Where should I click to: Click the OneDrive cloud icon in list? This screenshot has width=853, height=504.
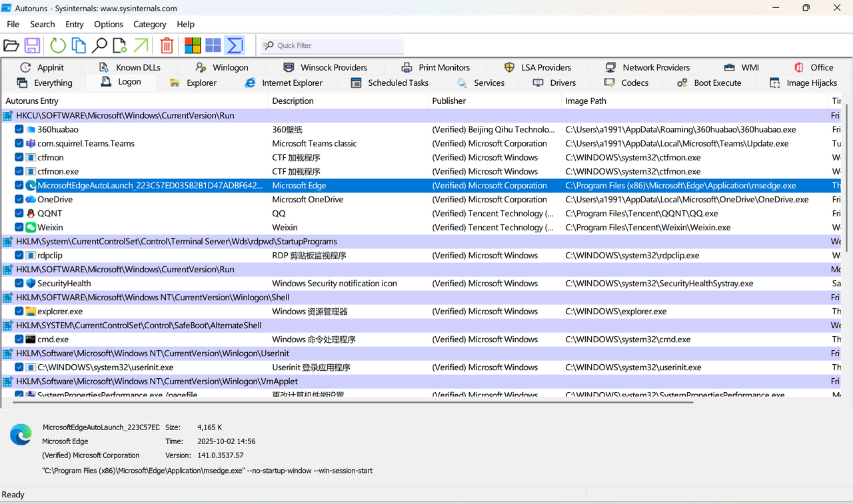click(x=31, y=200)
